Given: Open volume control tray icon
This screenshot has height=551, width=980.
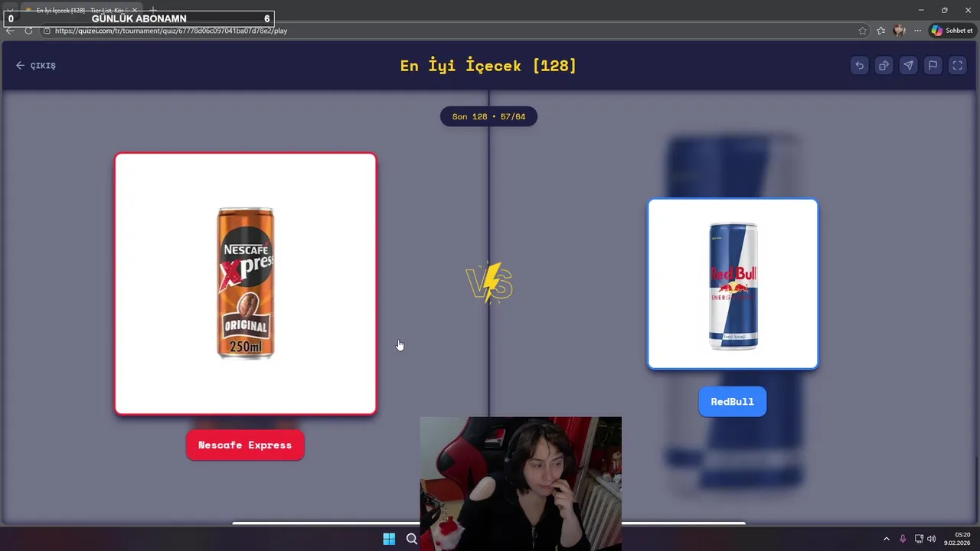Looking at the screenshot, I should [932, 539].
